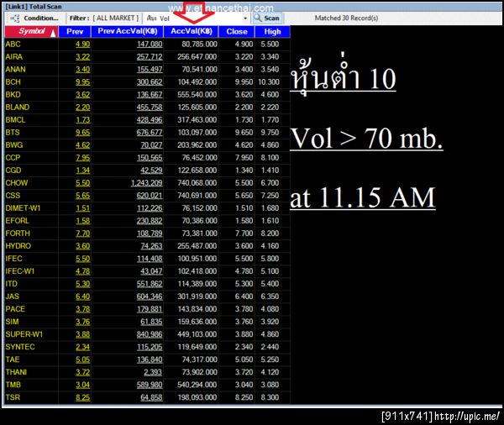The height and width of the screenshot is (425, 504).
Task: Select the TAE symbol
Action: click(x=13, y=359)
